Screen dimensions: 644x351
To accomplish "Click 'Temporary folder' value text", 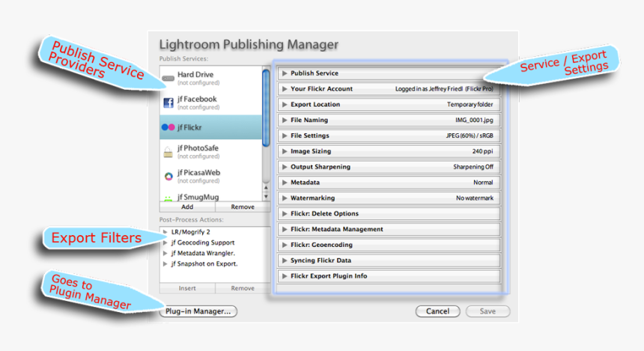I will point(470,104).
